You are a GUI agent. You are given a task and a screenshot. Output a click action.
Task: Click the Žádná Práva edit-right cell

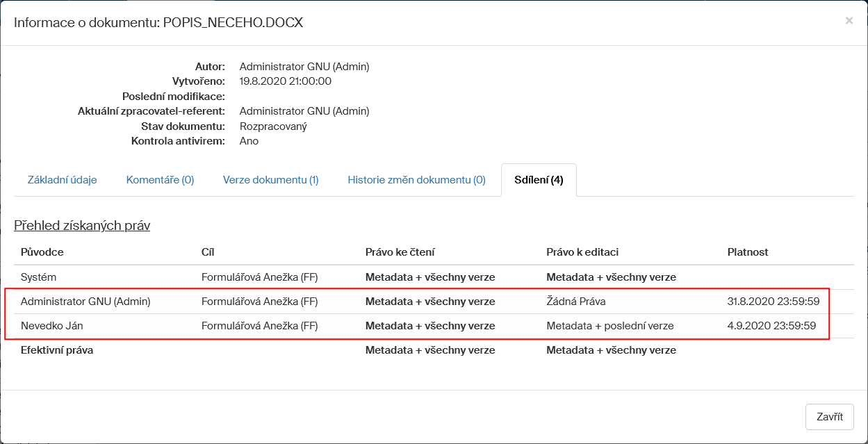point(578,302)
